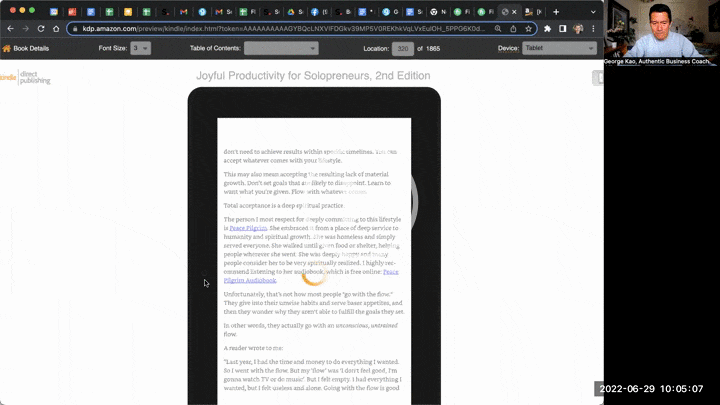Image resolution: width=720 pixels, height=405 pixels.
Task: Click the site lock icon in address bar
Action: coord(75,28)
